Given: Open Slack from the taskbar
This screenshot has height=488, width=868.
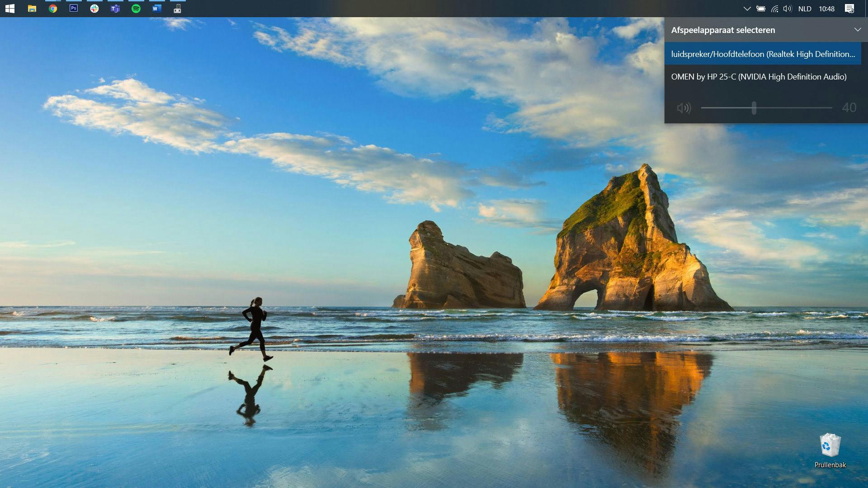Looking at the screenshot, I should [94, 9].
